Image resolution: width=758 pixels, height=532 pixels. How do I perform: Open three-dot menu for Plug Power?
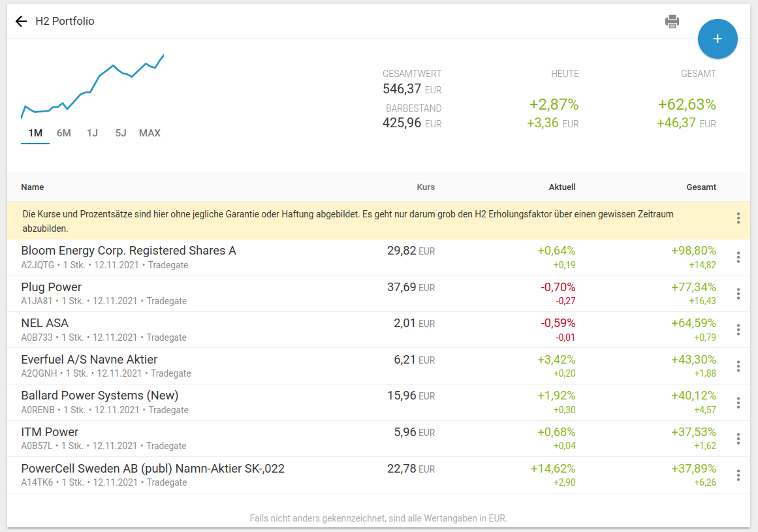coord(738,294)
